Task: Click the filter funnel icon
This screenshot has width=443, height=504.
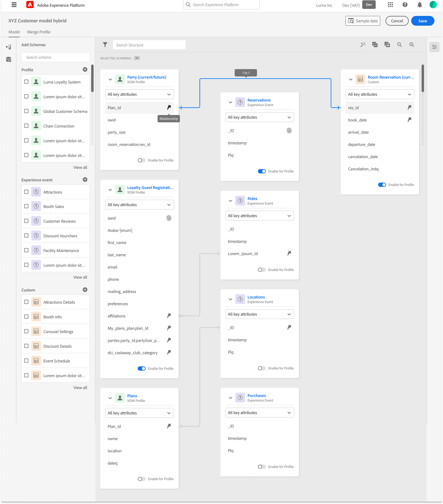Action: point(105,45)
